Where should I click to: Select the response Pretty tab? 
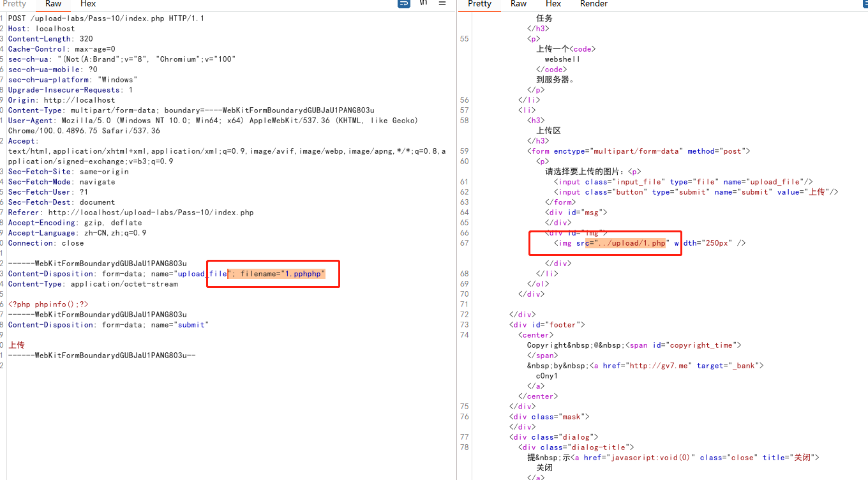click(480, 4)
